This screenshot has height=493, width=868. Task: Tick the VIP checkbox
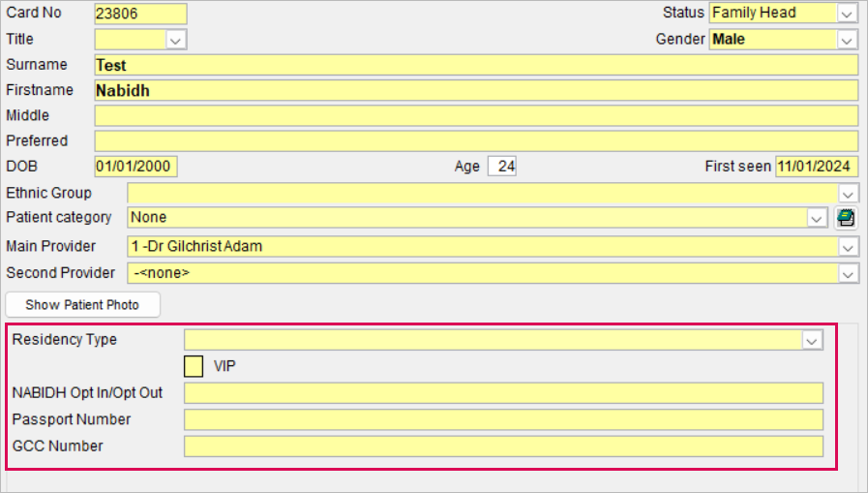coord(194,367)
